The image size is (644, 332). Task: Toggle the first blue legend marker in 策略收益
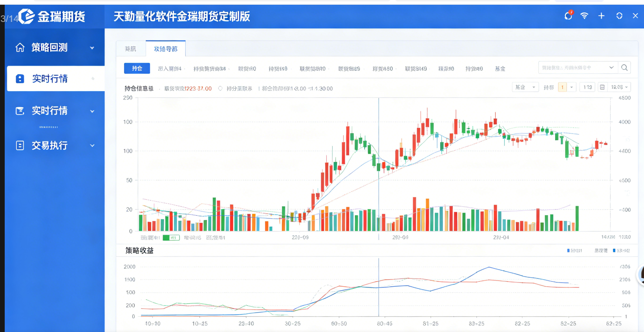point(569,251)
